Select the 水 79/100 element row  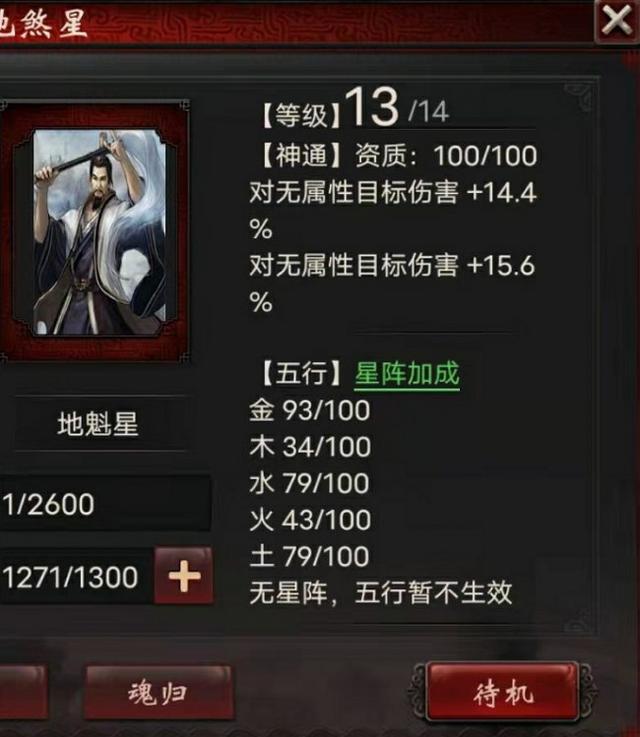[x=310, y=483]
